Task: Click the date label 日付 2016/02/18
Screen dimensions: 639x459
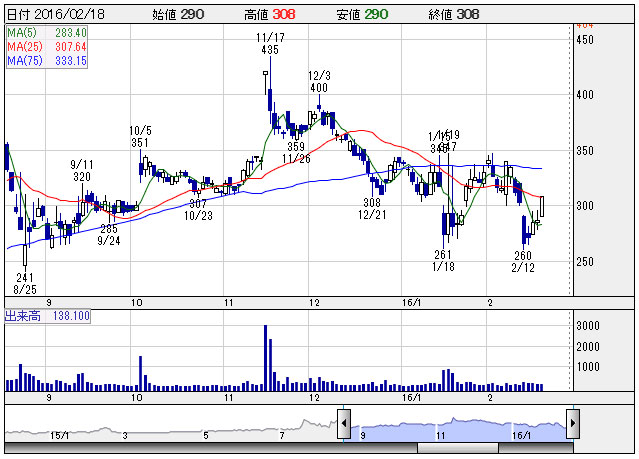Action: point(56,15)
